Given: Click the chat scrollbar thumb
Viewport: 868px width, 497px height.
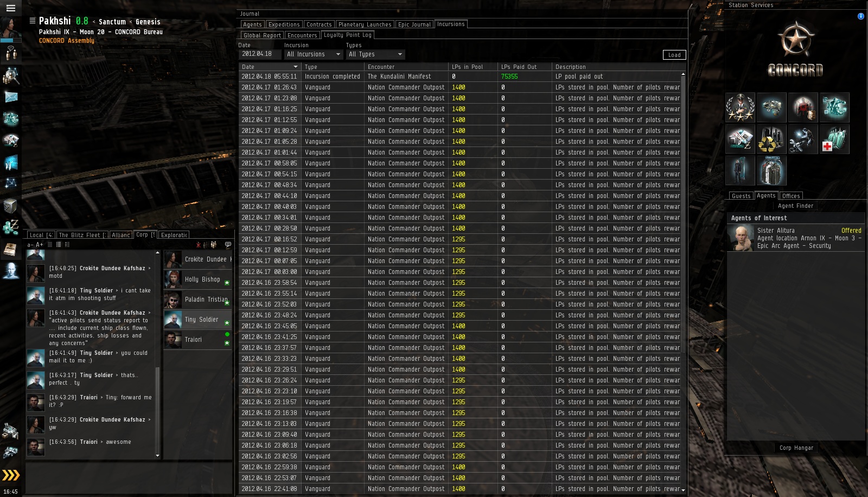Looking at the screenshot, I should tap(158, 410).
